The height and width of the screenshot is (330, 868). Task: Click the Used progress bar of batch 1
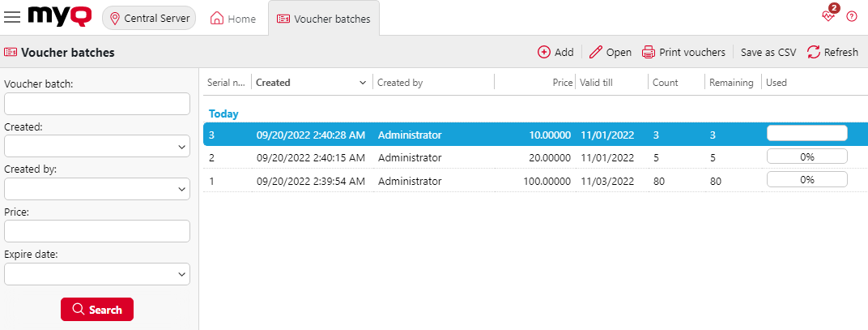pos(806,180)
